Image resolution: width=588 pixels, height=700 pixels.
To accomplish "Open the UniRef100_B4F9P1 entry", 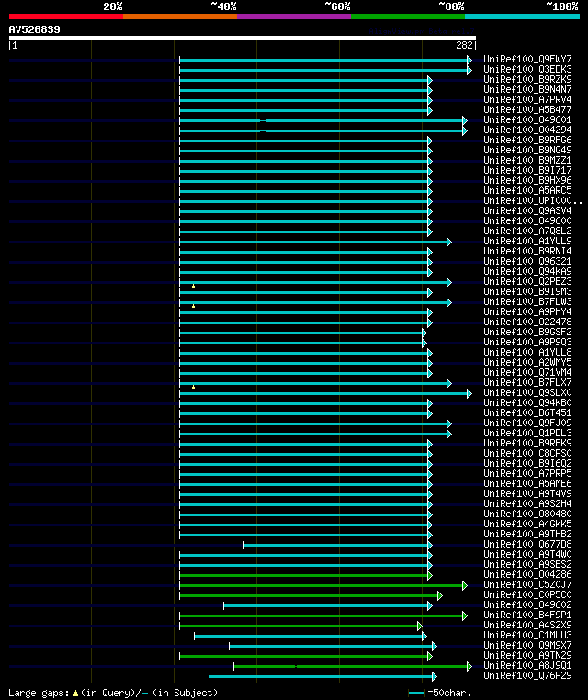I will pos(527,615).
